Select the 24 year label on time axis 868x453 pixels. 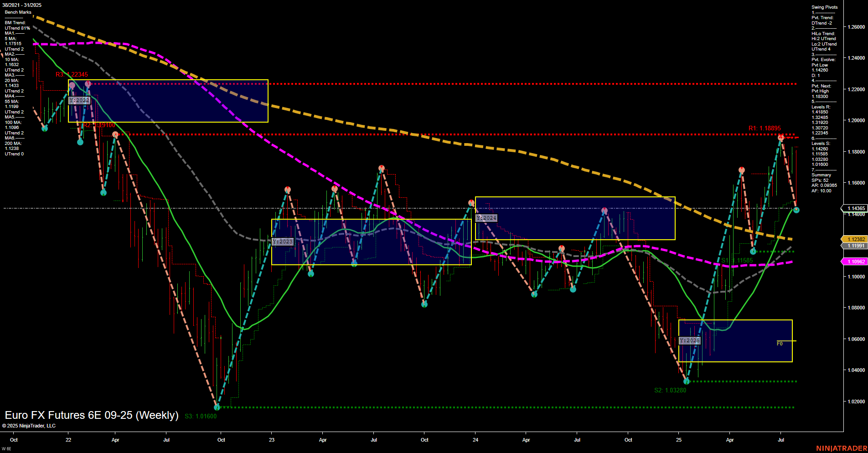coord(475,440)
